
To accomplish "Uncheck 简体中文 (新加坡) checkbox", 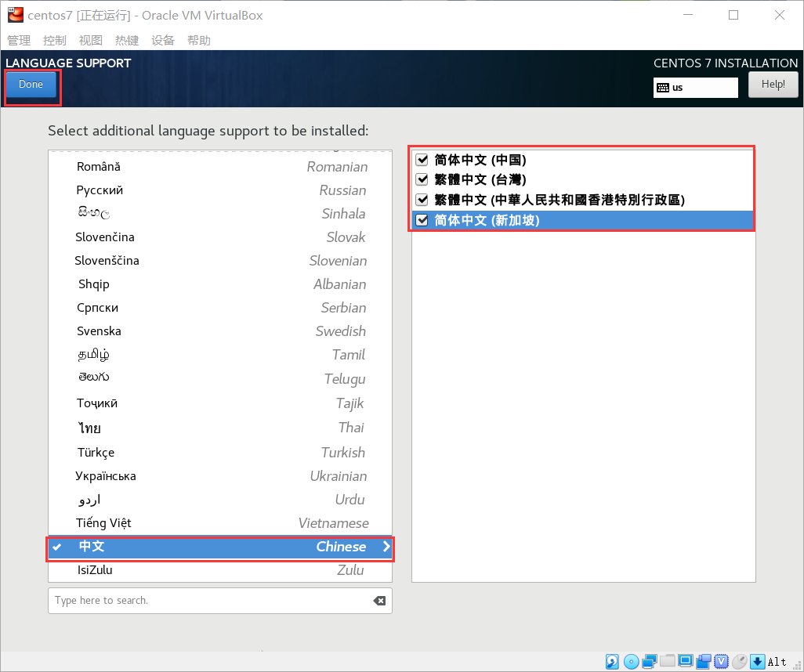I will coord(422,220).
